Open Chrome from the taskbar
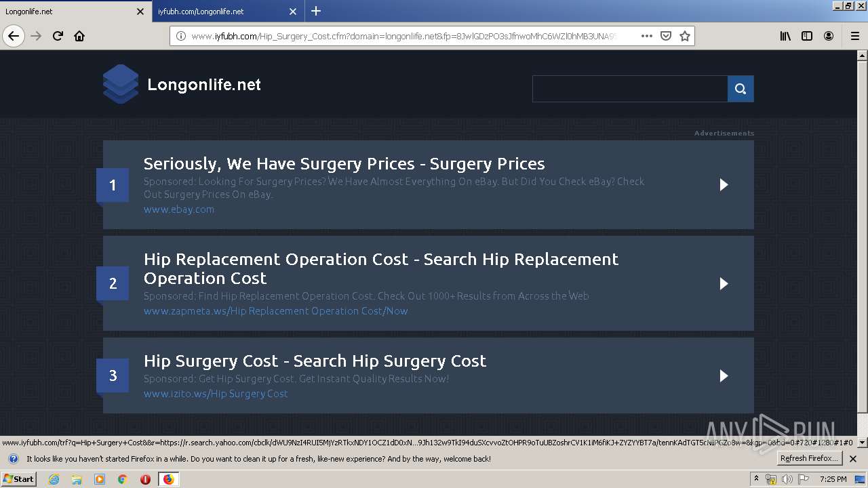 click(x=123, y=479)
